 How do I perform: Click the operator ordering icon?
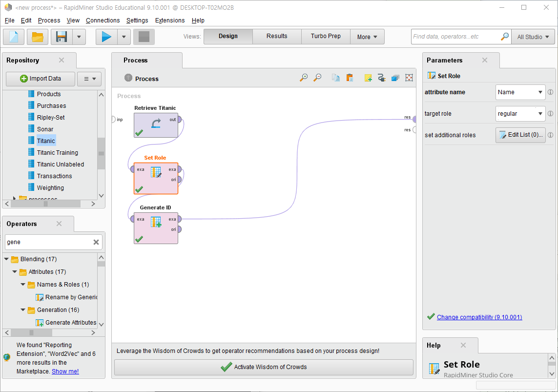395,78
